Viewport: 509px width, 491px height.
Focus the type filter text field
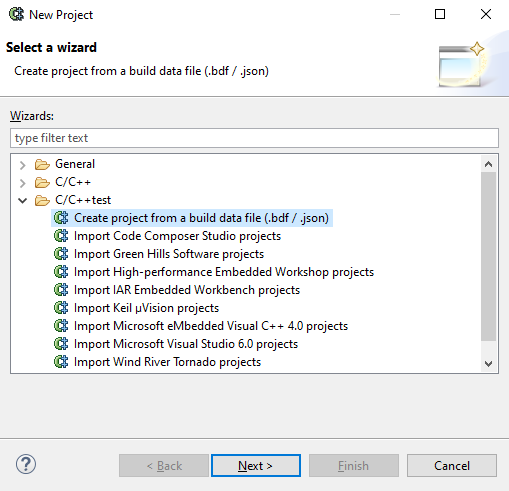(254, 138)
